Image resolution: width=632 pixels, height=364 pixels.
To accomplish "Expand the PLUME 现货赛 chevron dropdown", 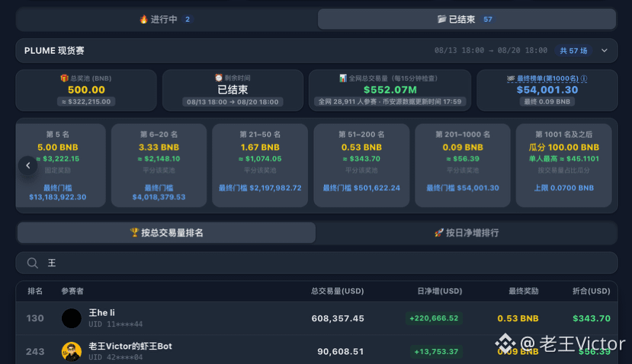I will pos(605,51).
